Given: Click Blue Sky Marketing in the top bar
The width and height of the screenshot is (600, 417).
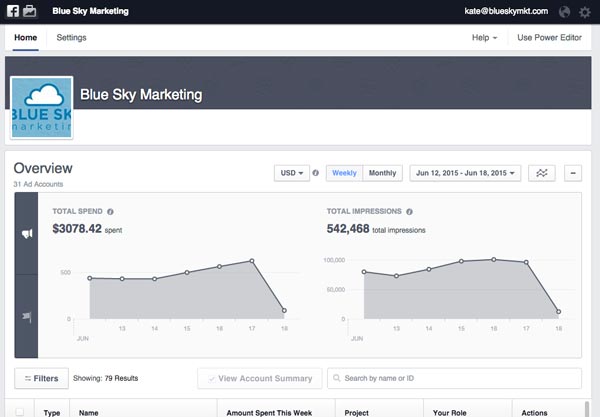Looking at the screenshot, I should click(x=90, y=11).
